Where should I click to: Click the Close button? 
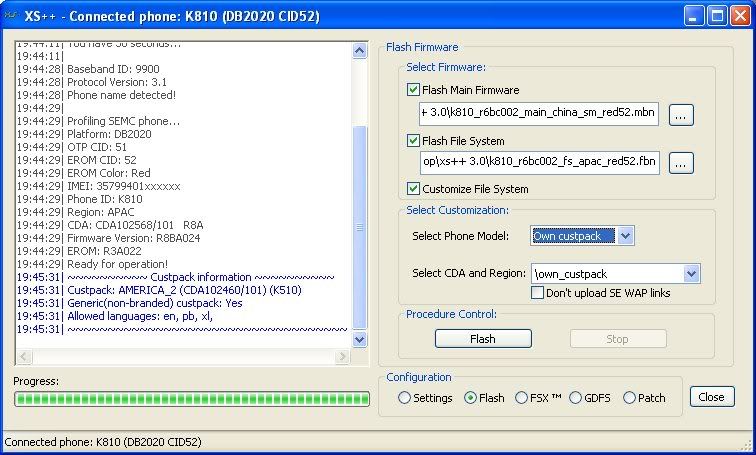click(711, 397)
